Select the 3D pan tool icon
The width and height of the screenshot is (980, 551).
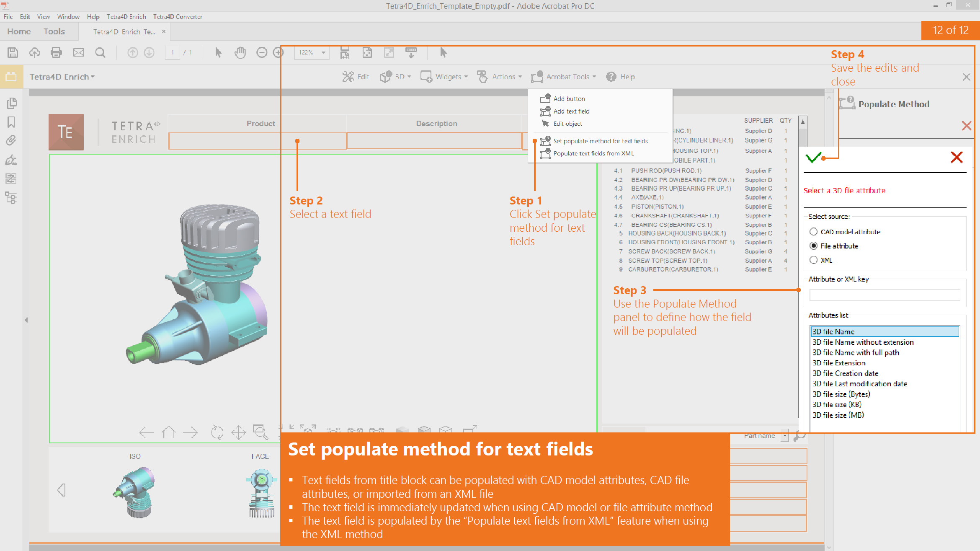pos(239,432)
